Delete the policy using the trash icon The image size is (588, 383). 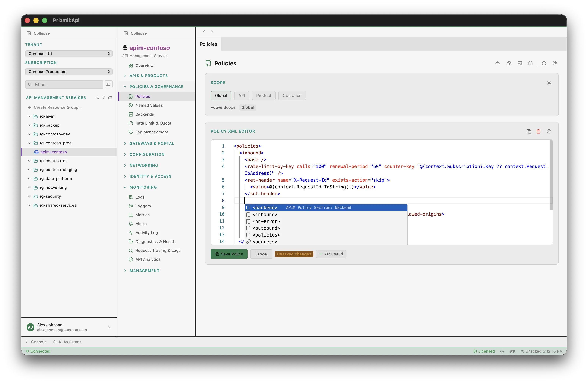coord(539,131)
